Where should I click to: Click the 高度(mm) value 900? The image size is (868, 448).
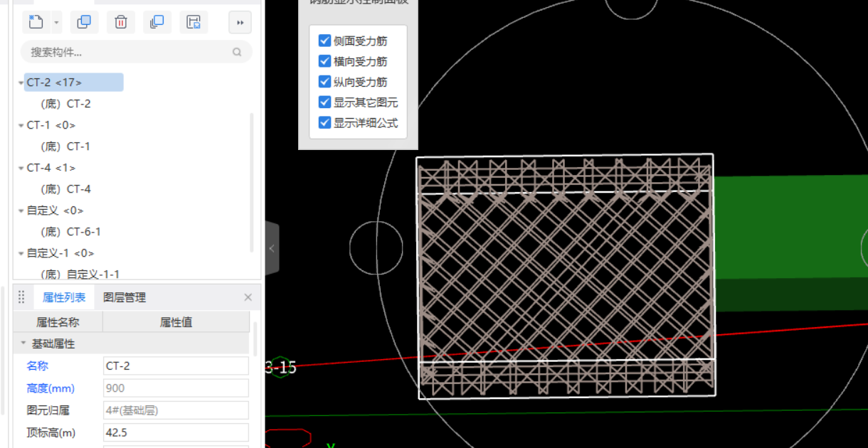pyautogui.click(x=176, y=388)
